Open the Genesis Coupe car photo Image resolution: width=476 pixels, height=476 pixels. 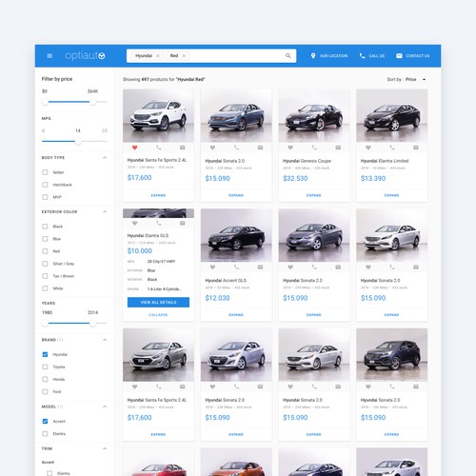pos(314,115)
